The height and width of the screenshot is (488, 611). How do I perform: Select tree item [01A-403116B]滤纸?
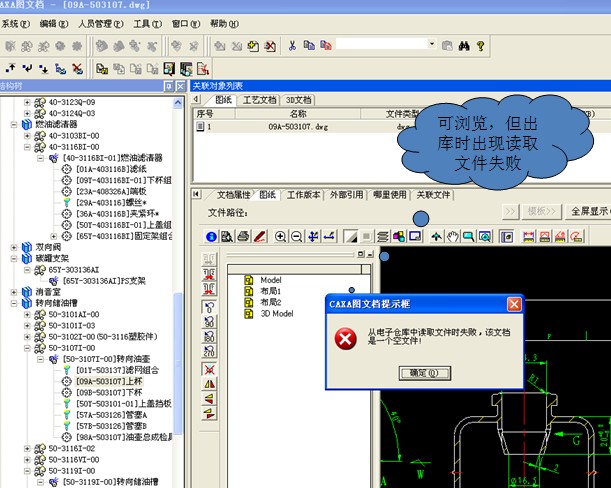(111, 169)
